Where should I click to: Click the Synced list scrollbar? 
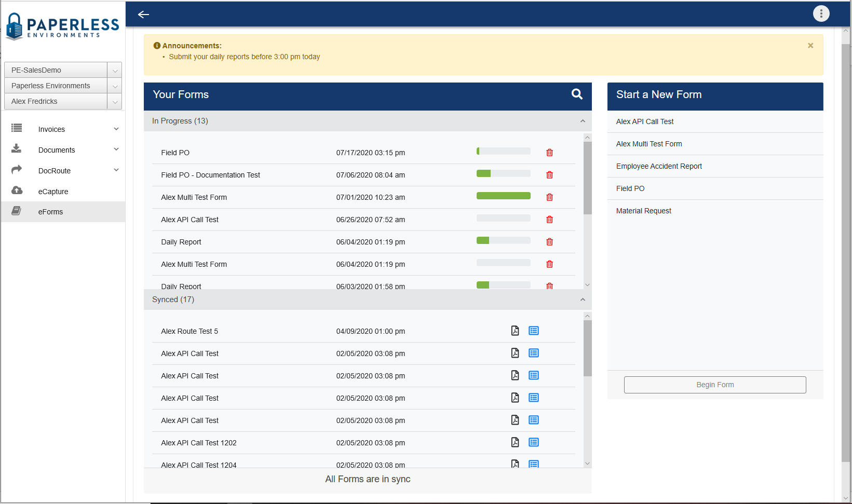pyautogui.click(x=587, y=348)
